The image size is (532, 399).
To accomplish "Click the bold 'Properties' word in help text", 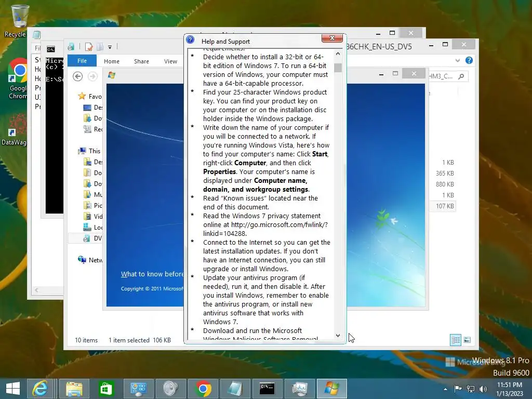I will (x=220, y=171).
